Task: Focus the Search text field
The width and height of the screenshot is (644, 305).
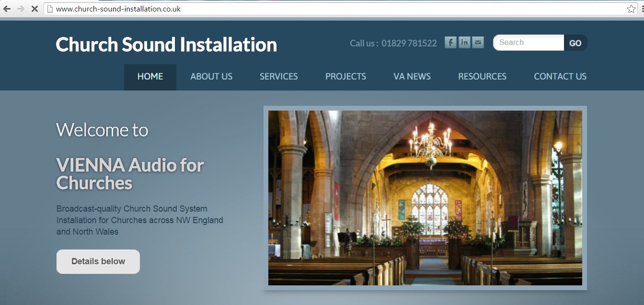Action: pos(529,43)
